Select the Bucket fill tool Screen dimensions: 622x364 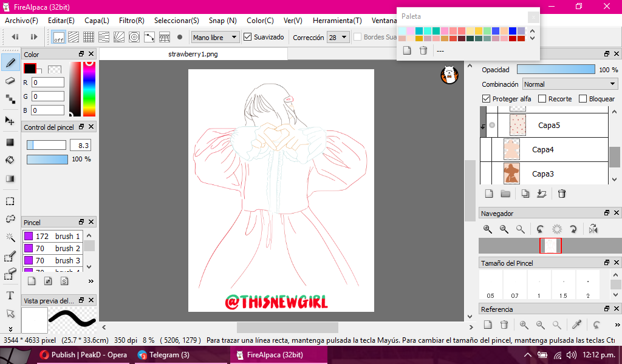(x=10, y=160)
